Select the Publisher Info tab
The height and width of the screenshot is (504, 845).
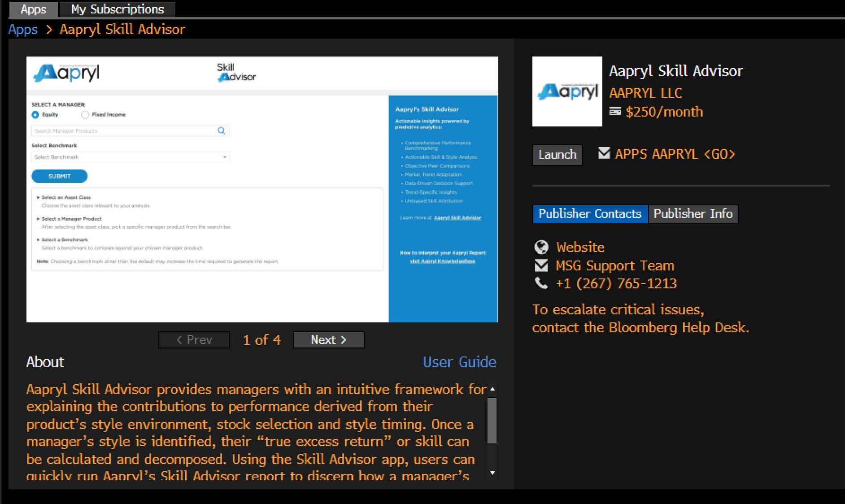pos(693,214)
